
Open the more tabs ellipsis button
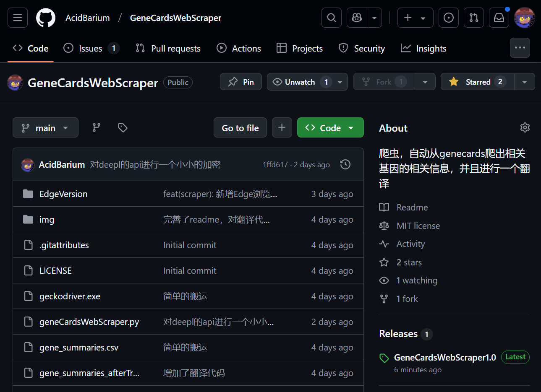520,48
